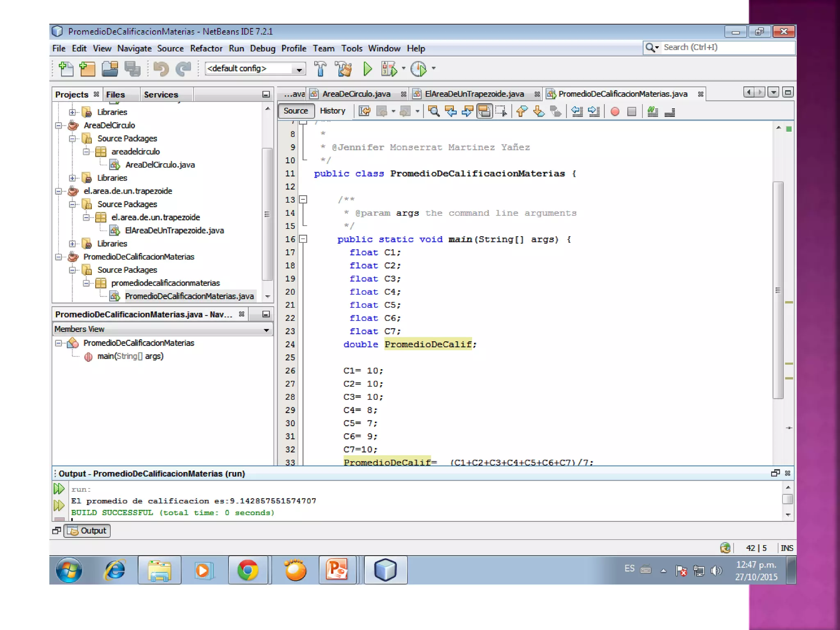Click the Undo arrow in toolbar
Image resolution: width=840 pixels, height=630 pixels.
(x=161, y=69)
